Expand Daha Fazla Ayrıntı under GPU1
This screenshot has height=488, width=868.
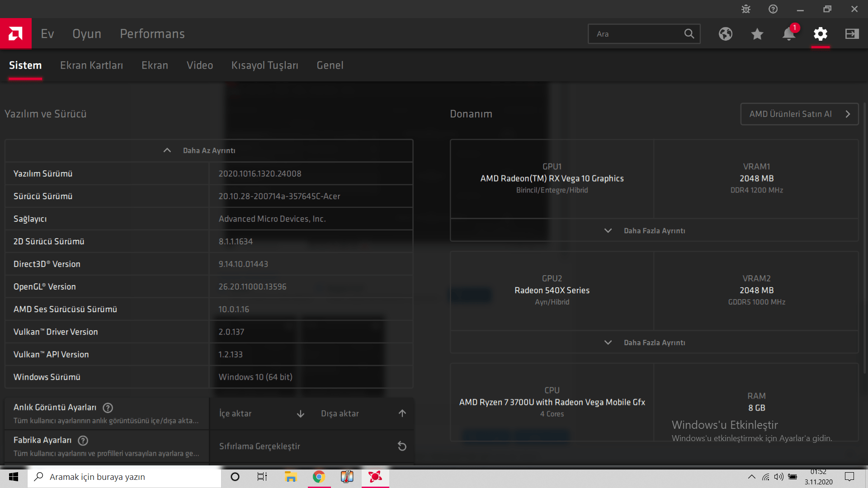tap(654, 230)
